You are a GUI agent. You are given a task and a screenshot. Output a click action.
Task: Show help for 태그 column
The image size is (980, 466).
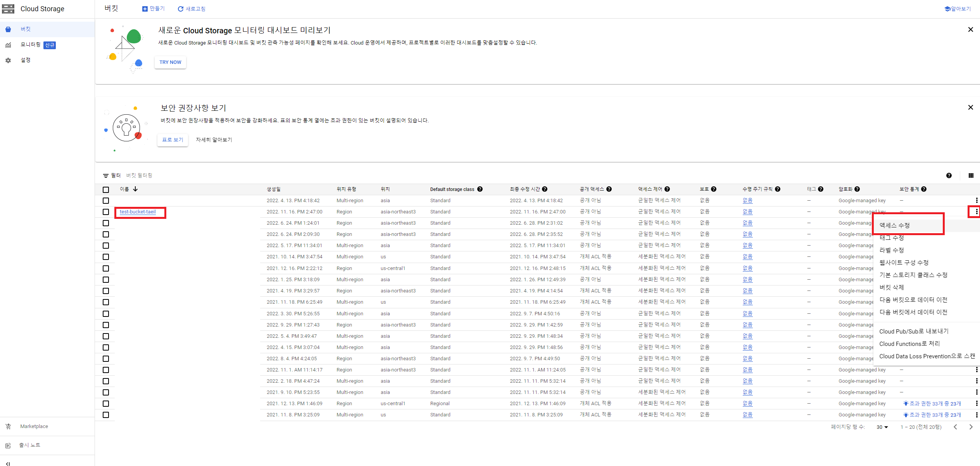point(821,189)
